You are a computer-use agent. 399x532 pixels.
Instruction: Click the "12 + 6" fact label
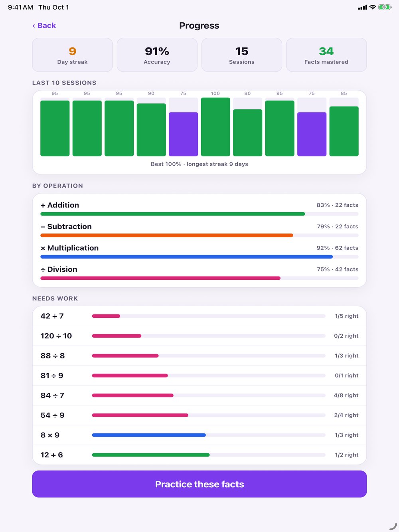pyautogui.click(x=52, y=455)
